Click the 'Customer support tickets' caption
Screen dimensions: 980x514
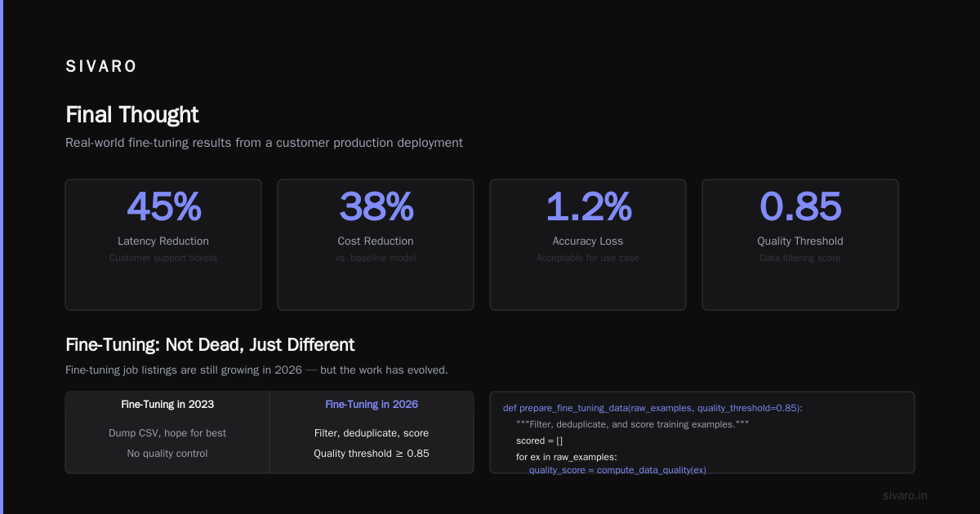pos(163,258)
